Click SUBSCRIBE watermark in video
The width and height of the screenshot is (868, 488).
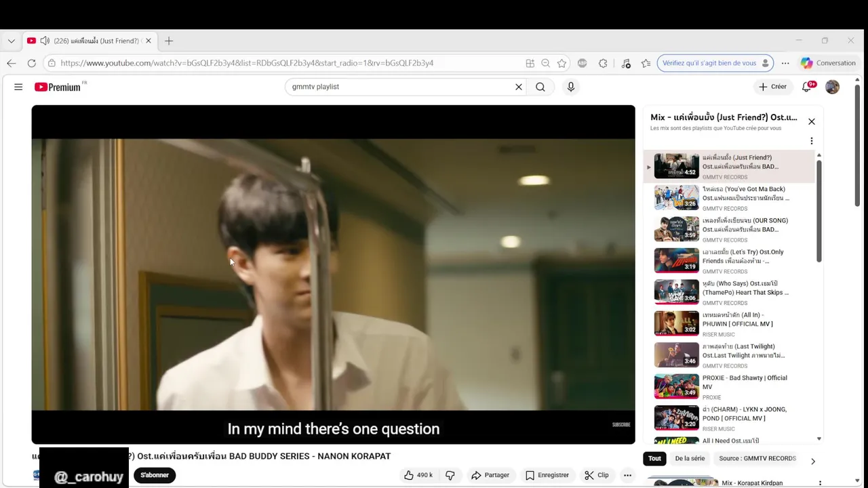621,425
